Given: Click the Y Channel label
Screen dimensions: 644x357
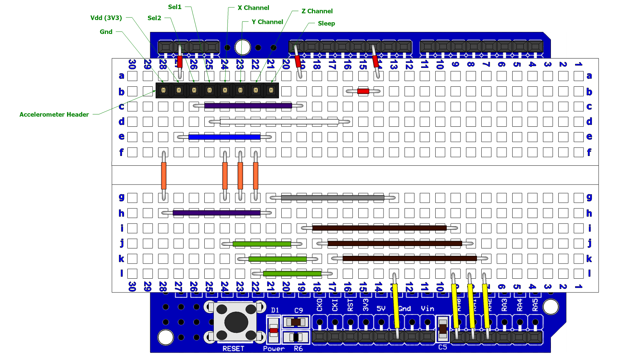Looking at the screenshot, I should coord(268,22).
